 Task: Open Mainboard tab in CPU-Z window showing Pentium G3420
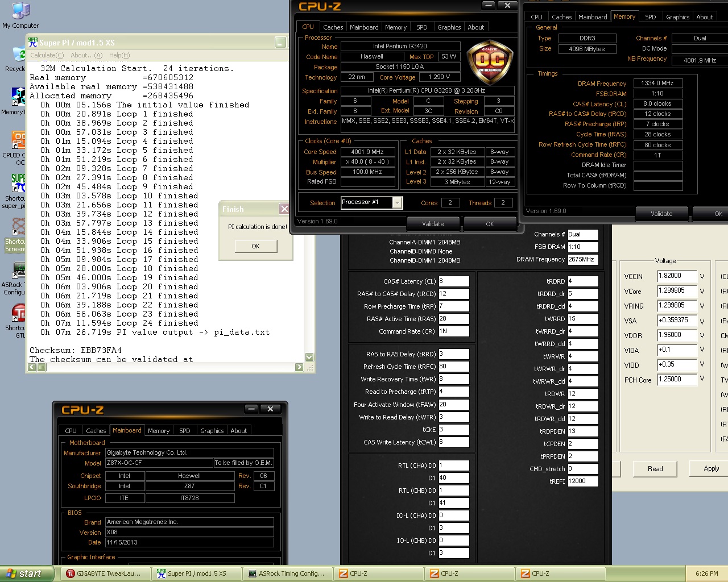click(364, 27)
